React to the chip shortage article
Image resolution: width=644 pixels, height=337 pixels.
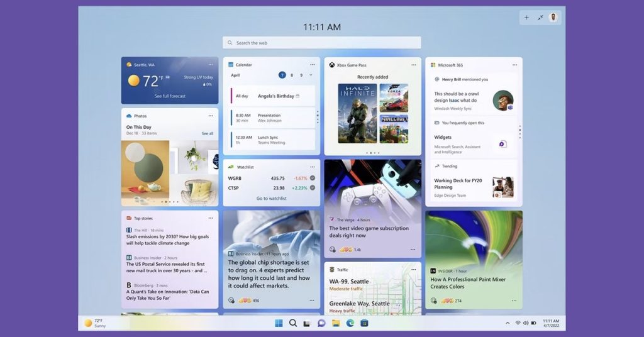click(x=231, y=301)
